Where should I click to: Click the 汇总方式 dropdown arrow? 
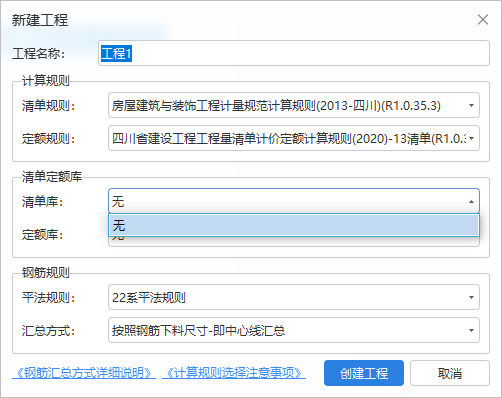471,330
